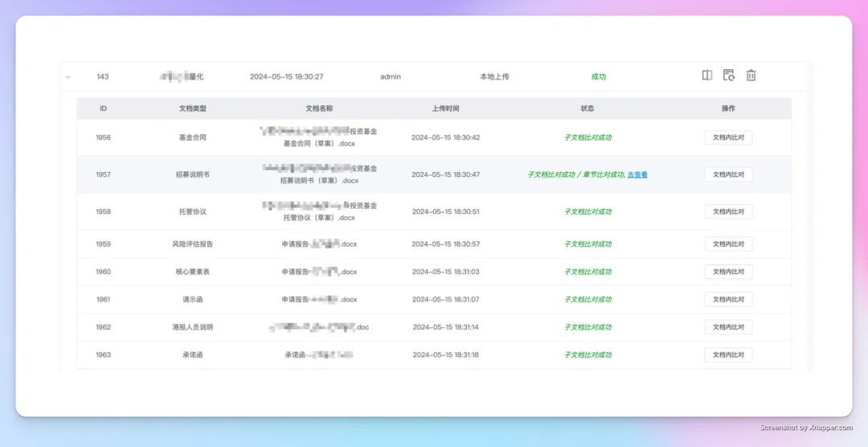Viewport: 868px width, 447px height.
Task: Click the 文档类型 column header
Action: 193,109
